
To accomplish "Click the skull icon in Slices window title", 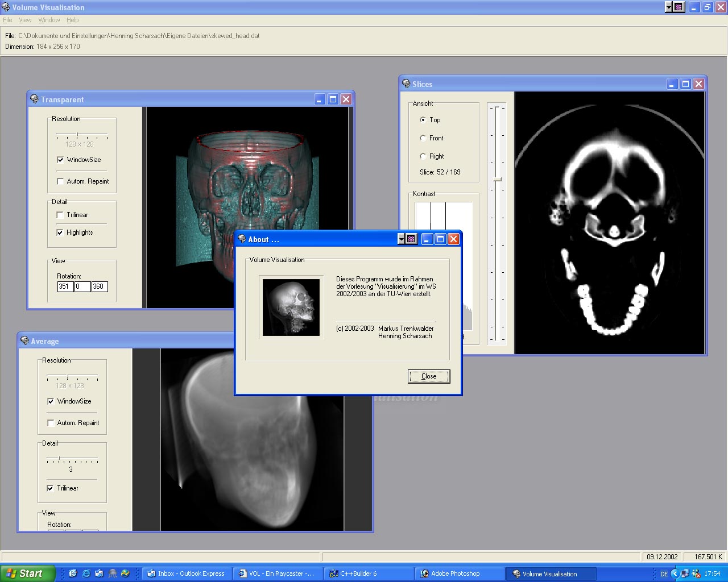I will 406,84.
